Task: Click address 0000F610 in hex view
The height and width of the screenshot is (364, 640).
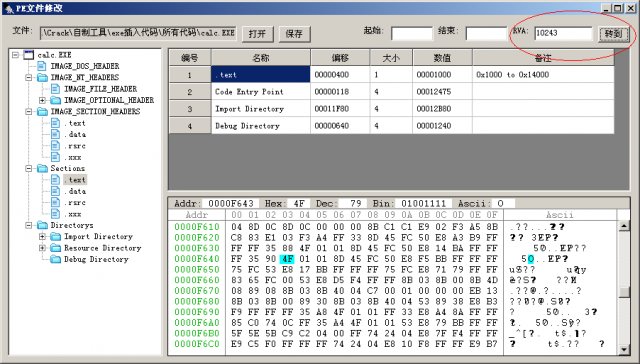Action: click(197, 227)
